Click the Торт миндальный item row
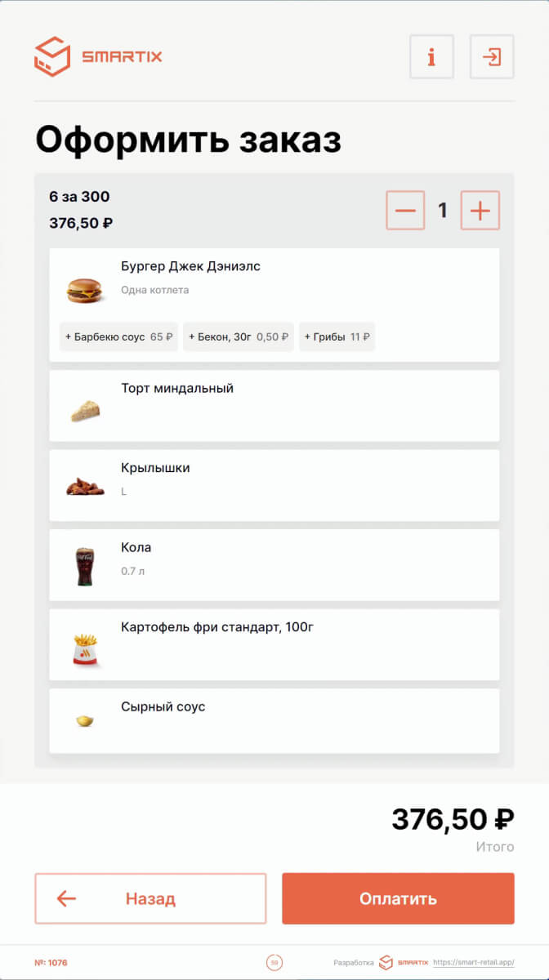This screenshot has width=549, height=980. pos(274,406)
